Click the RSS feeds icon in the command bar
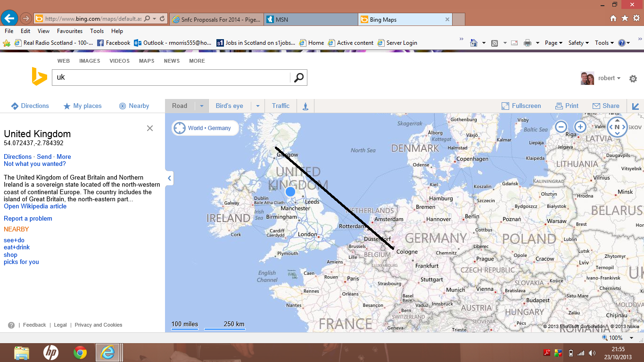This screenshot has width=644, height=362. coord(495,43)
